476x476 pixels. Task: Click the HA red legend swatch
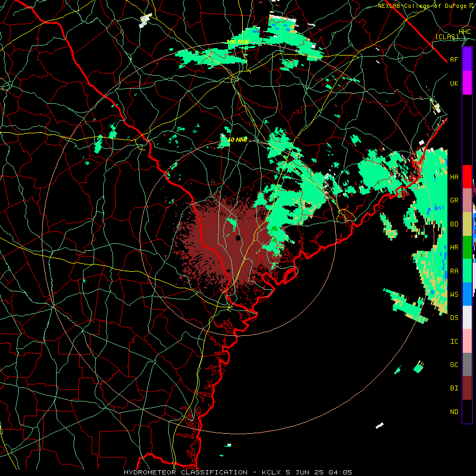point(467,177)
